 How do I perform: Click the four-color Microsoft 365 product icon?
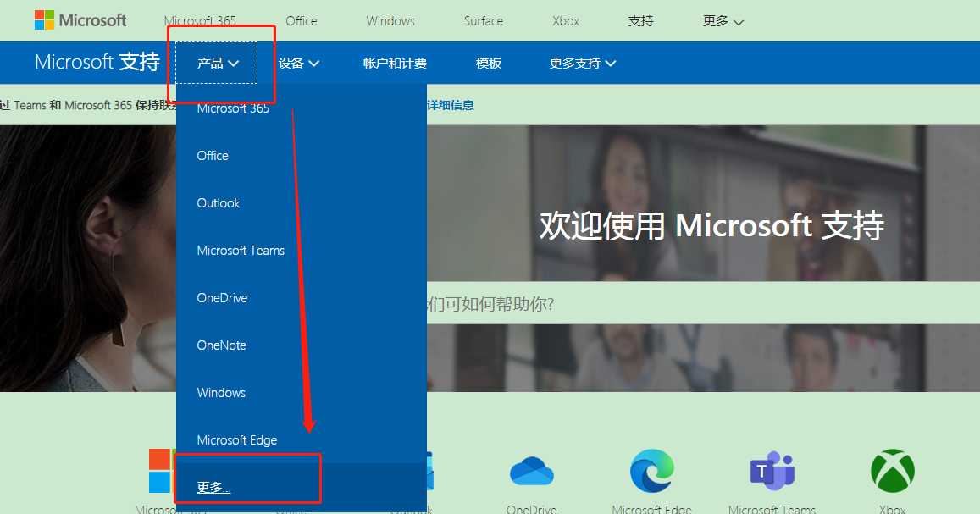point(161,471)
